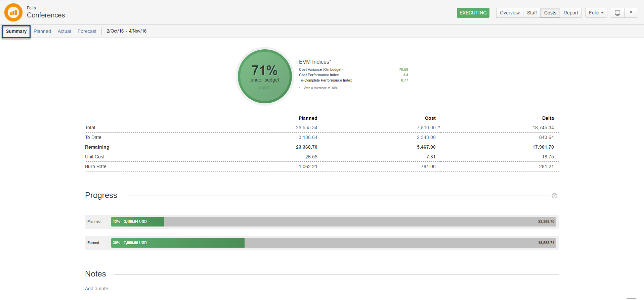Switch to the Overview tab

tap(509, 13)
